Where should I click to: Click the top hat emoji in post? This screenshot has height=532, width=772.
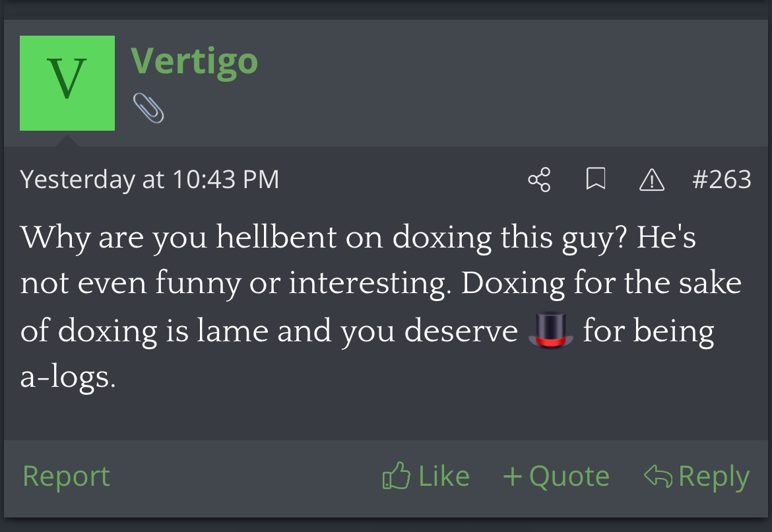tap(550, 329)
